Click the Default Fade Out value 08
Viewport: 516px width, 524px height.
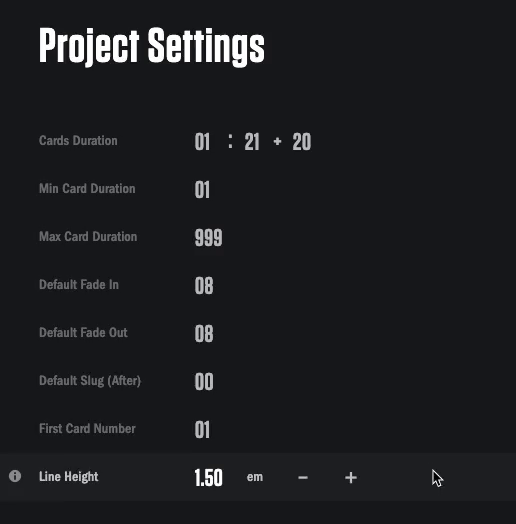(x=204, y=334)
